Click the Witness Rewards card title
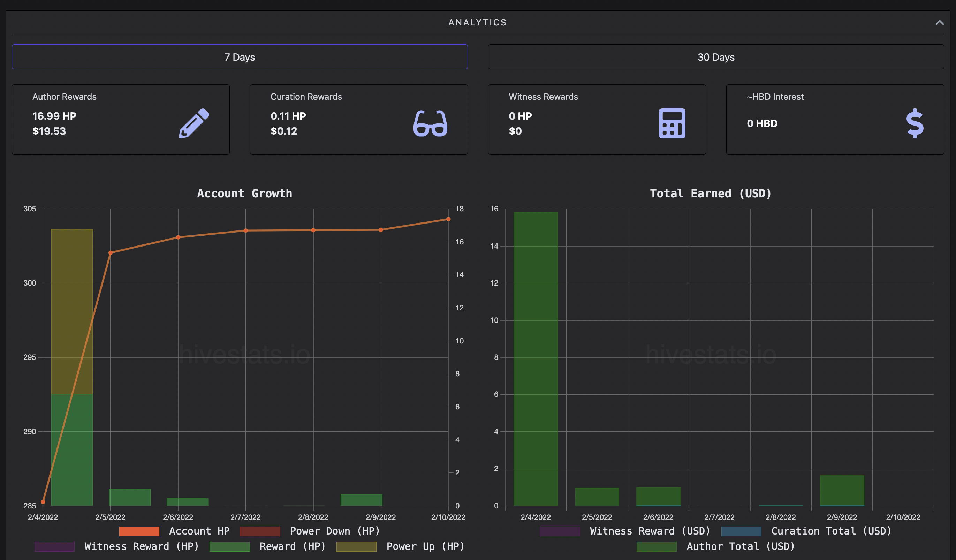This screenshot has height=560, width=956. pyautogui.click(x=543, y=96)
